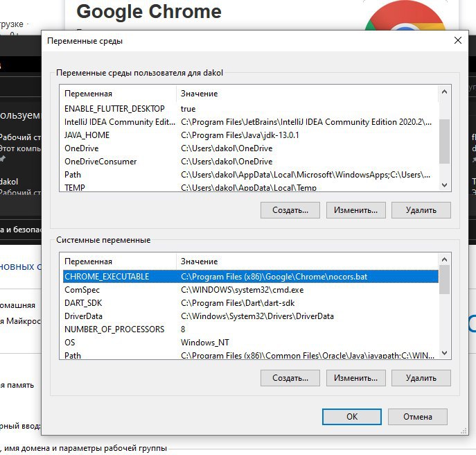The image size is (476, 455).
Task: Click Изменить in system variables section
Action: [355, 378]
